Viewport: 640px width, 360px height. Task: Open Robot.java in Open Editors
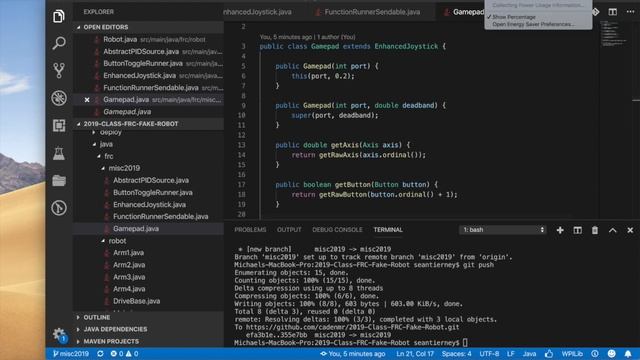[x=149, y=40]
